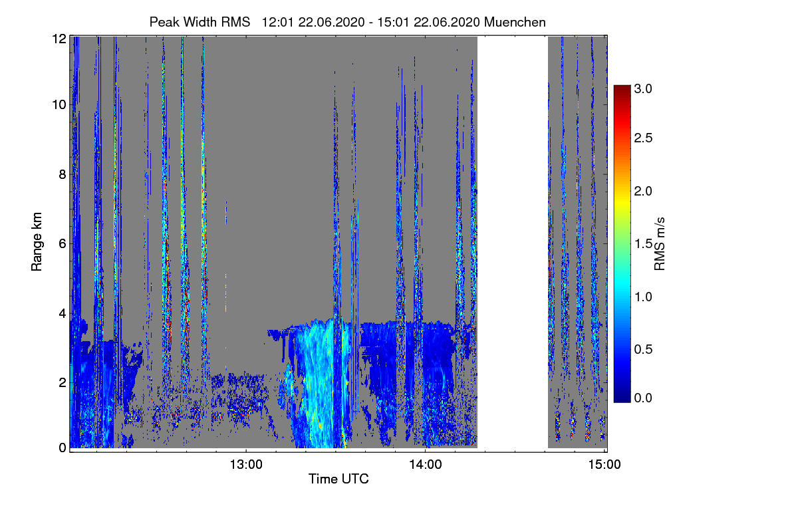The width and height of the screenshot is (798, 532).
Task: Click the 14:00 time tick label
Action: pyautogui.click(x=425, y=464)
